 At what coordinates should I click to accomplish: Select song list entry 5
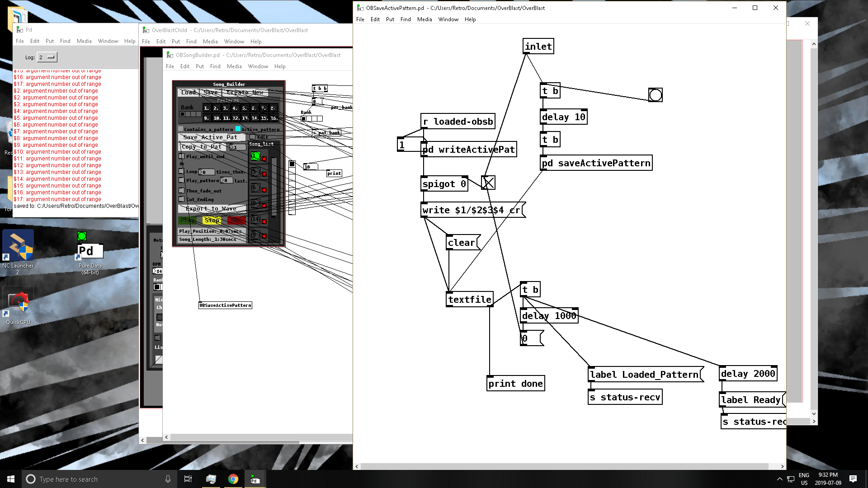click(x=255, y=172)
